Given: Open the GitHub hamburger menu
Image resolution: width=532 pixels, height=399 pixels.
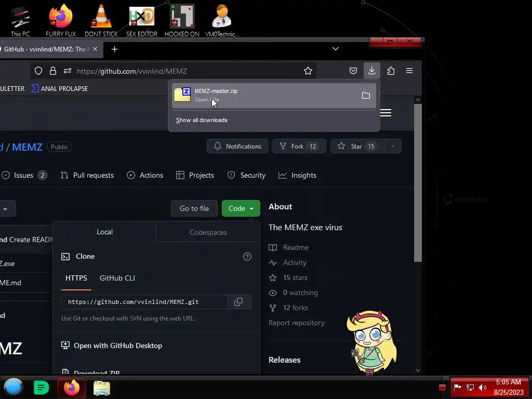Looking at the screenshot, I should coord(385,113).
